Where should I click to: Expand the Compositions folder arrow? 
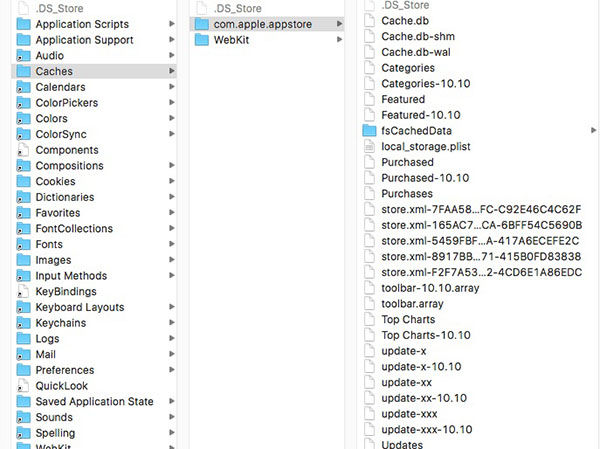172,165
